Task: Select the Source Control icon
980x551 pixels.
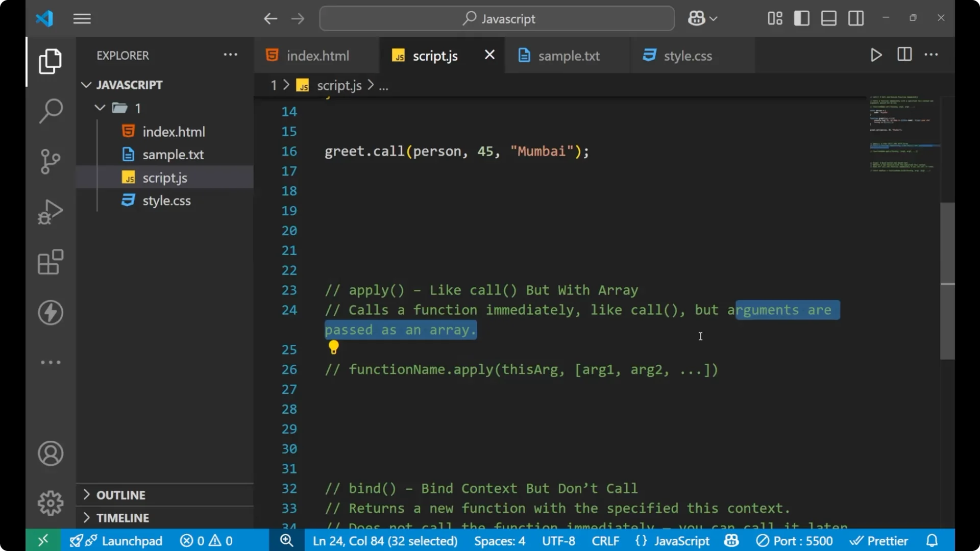Action: coord(50,161)
